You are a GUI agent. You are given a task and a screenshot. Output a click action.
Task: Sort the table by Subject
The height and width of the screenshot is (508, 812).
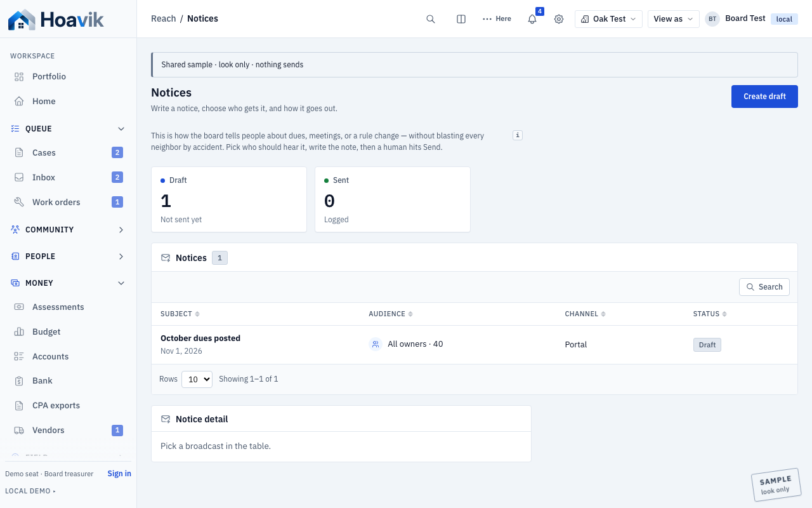[x=180, y=314]
